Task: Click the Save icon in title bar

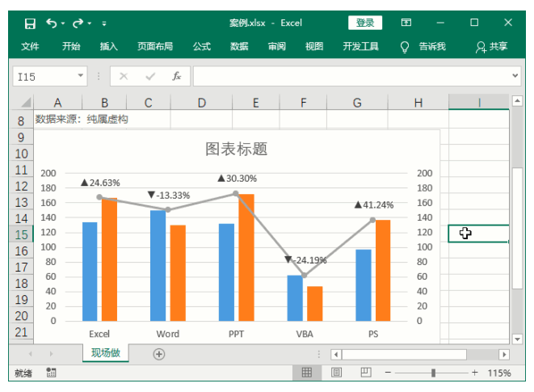Action: 30,23
